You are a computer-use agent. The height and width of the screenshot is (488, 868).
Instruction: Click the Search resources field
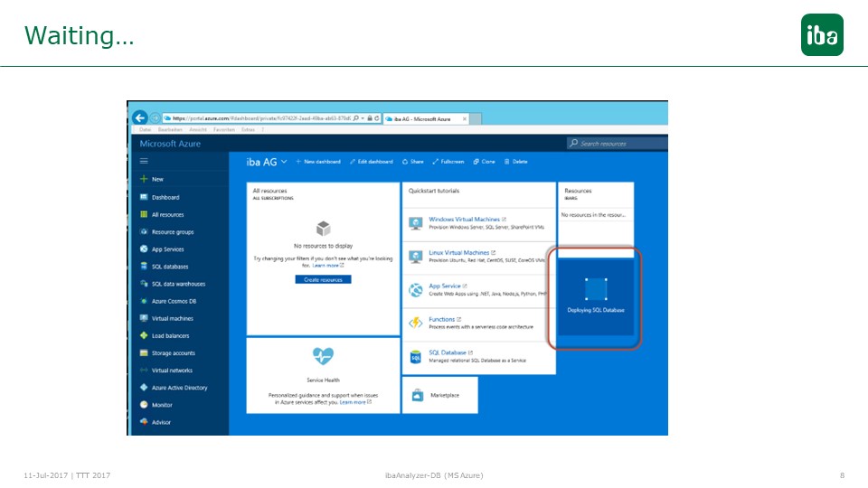click(618, 144)
